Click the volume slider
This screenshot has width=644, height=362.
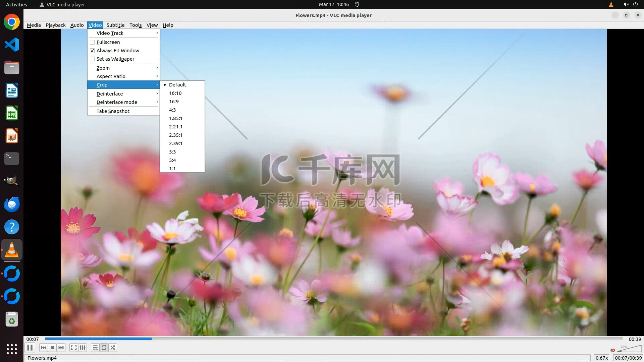coord(629,350)
